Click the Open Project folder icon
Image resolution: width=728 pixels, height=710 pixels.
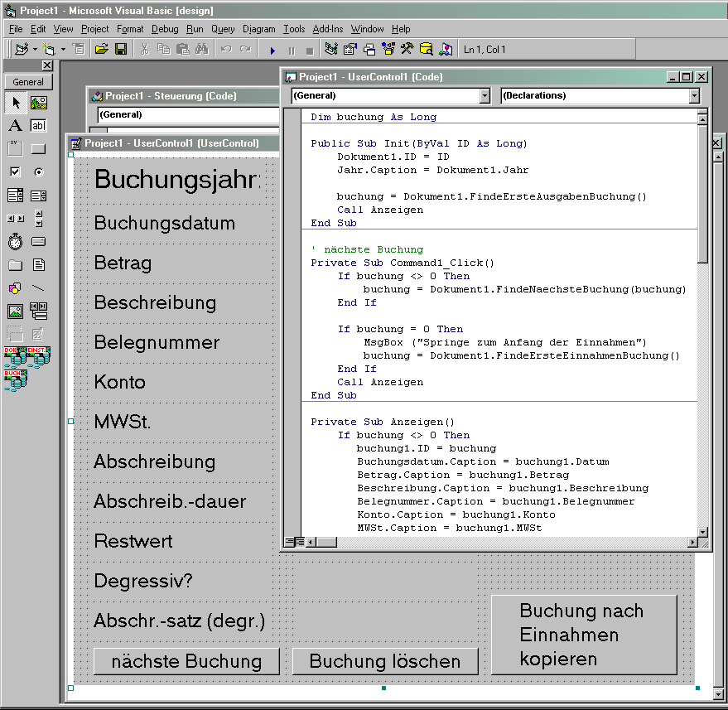click(101, 49)
